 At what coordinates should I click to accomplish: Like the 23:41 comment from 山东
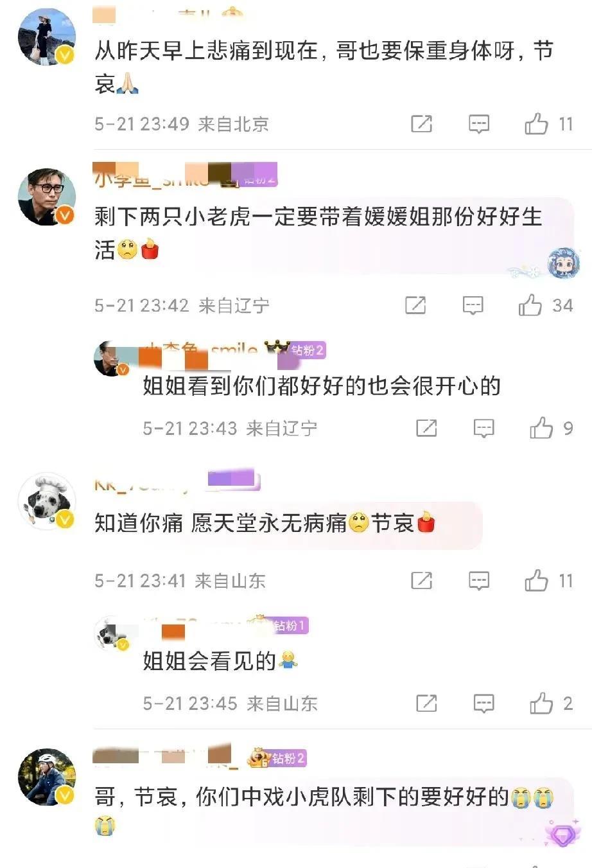click(x=536, y=581)
